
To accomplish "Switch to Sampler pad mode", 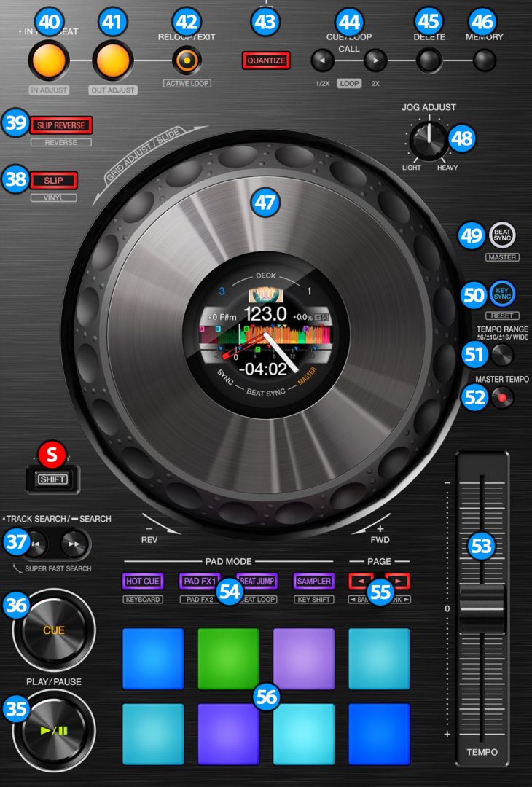I will point(313,581).
